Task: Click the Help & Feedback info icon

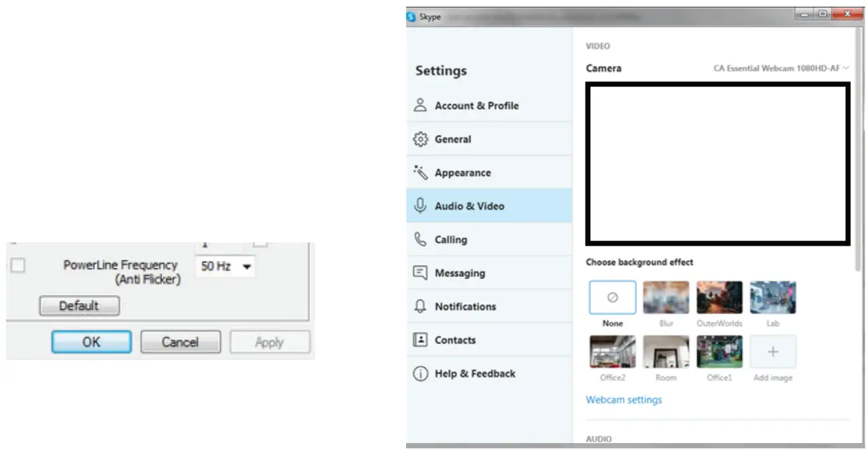Action: pyautogui.click(x=420, y=373)
